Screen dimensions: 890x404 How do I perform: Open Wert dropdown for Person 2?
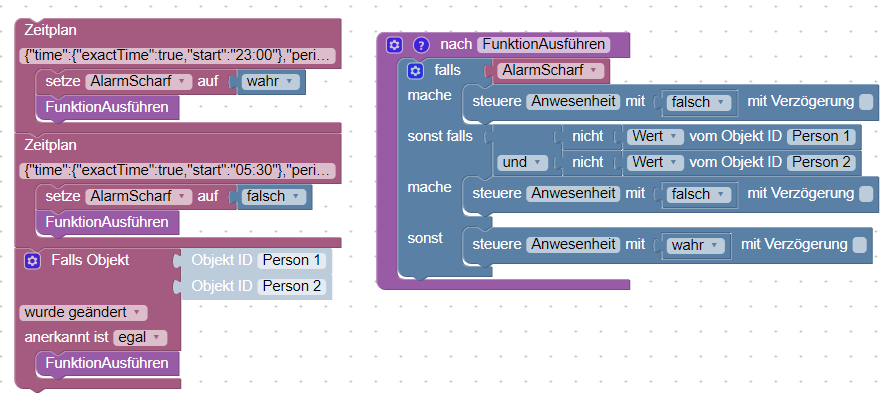point(656,162)
